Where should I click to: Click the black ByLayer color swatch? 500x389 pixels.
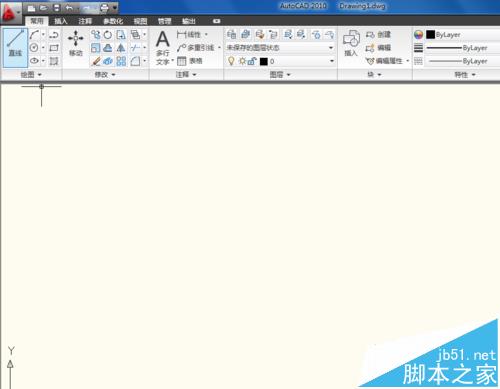430,34
